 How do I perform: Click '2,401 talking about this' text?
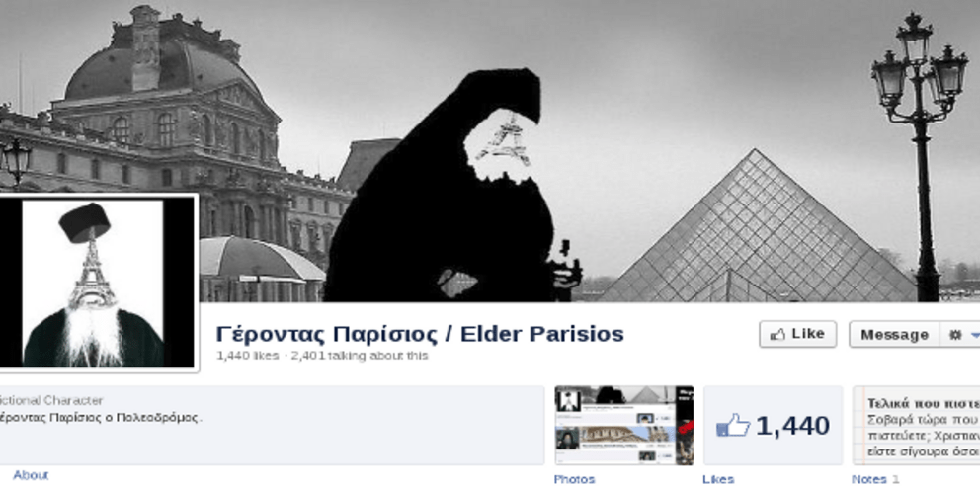coord(360,356)
